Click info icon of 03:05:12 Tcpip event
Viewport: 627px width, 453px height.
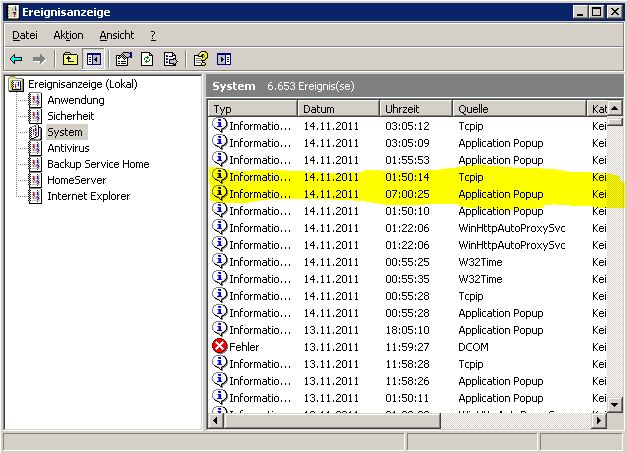tap(220, 125)
